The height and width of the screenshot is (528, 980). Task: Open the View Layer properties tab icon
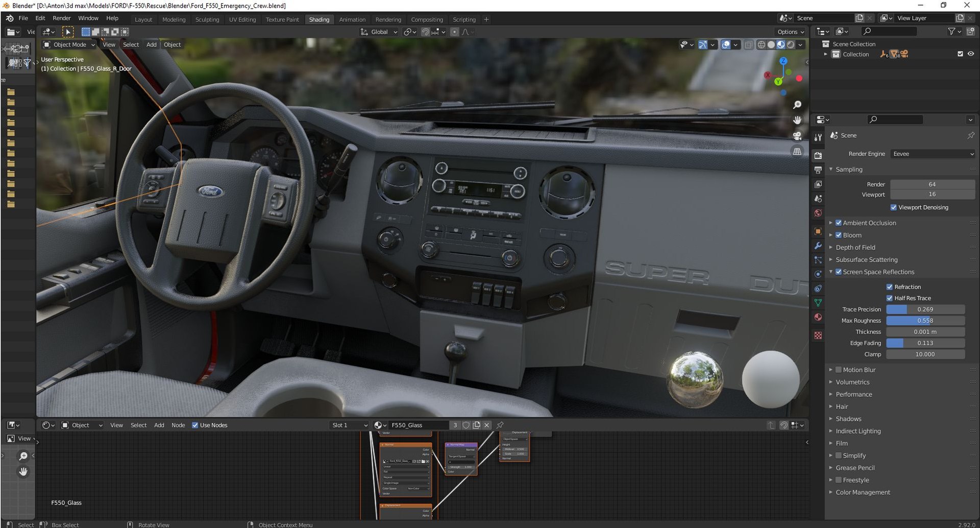point(818,184)
